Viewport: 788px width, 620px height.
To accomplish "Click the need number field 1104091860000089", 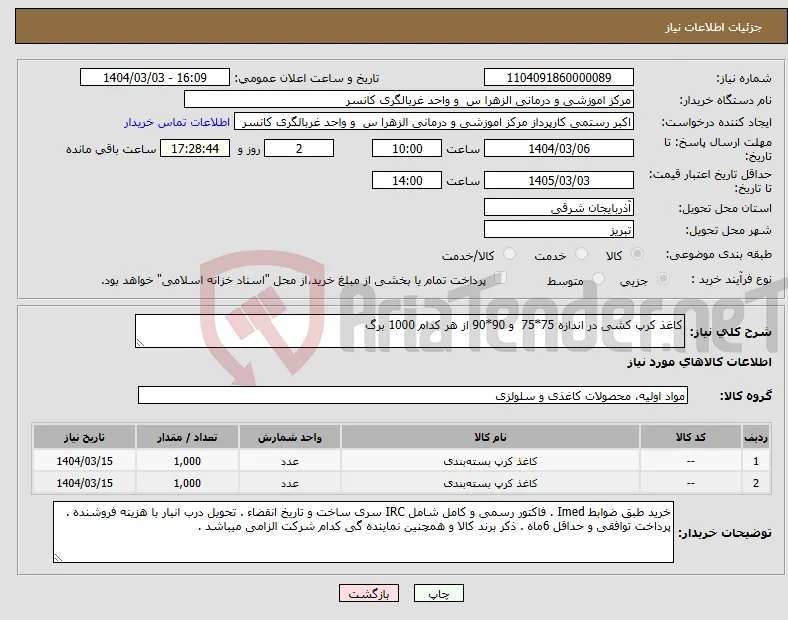I will click(558, 77).
